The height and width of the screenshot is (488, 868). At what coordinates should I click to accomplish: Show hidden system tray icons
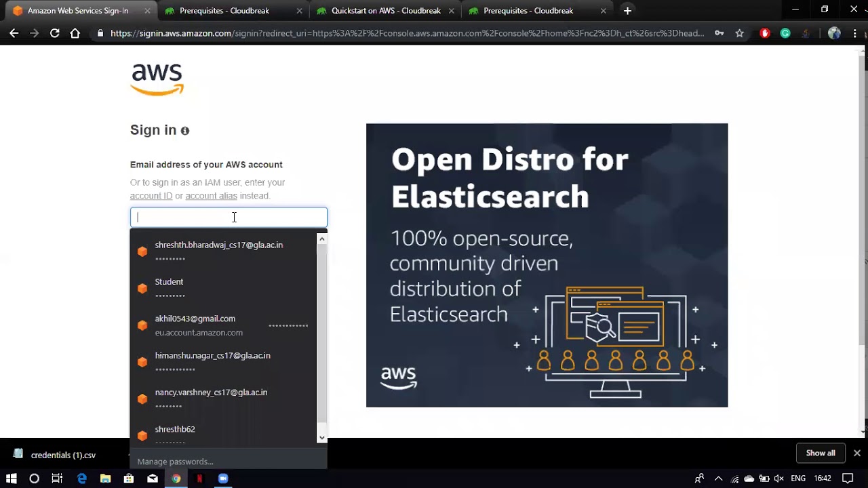pyautogui.click(x=718, y=479)
